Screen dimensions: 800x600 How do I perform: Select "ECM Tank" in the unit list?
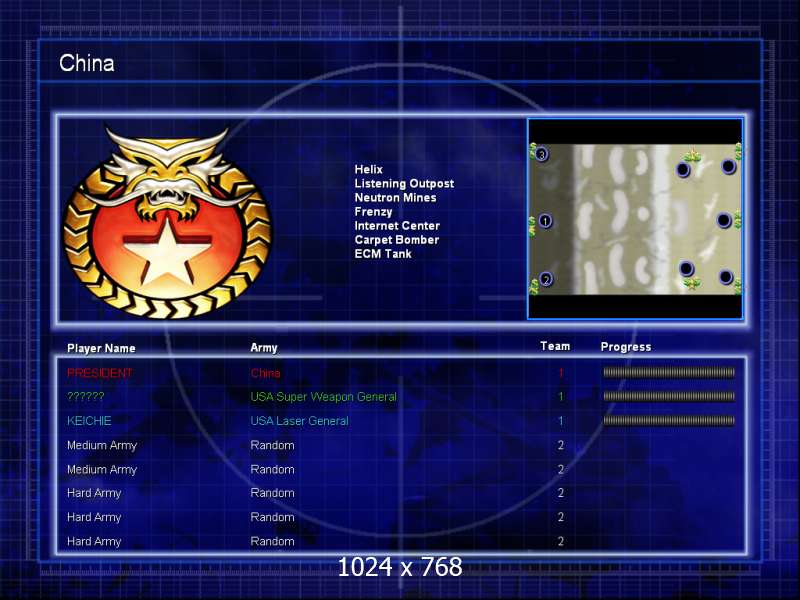pyautogui.click(x=383, y=254)
